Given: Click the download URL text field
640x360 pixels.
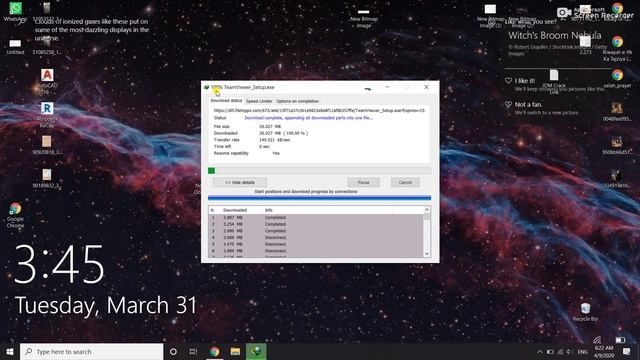Looking at the screenshot, I should tap(319, 111).
